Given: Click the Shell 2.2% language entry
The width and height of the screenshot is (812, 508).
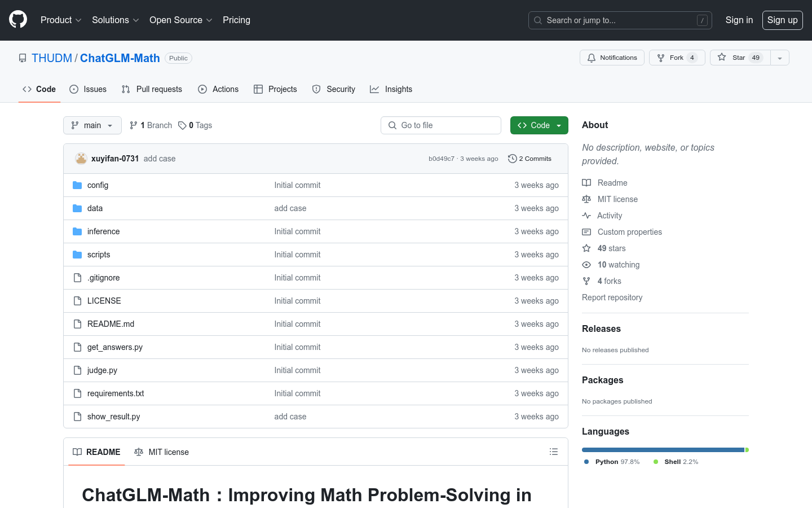Looking at the screenshot, I should click(x=676, y=462).
